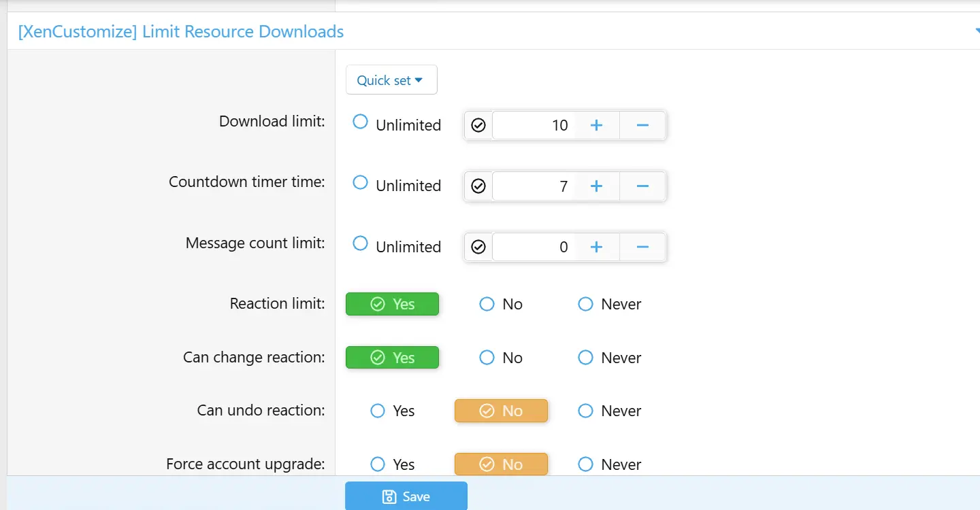
Task: Choose Never for Reaction limit
Action: (x=585, y=305)
